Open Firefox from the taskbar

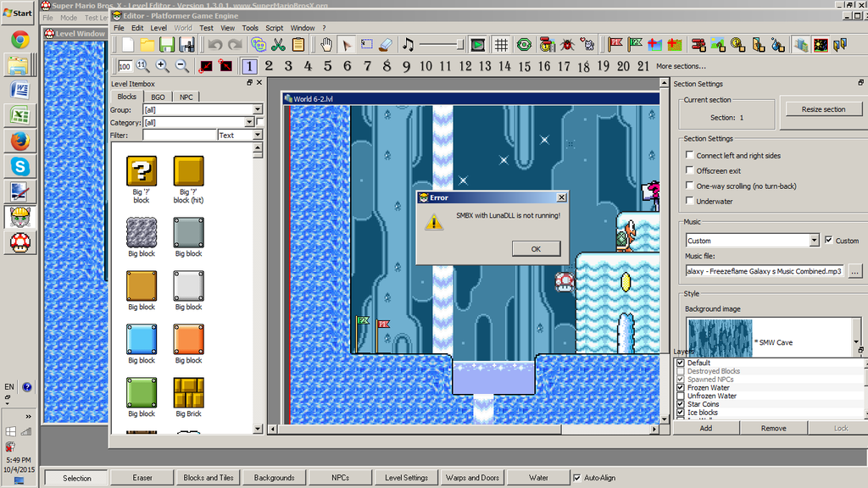coord(20,141)
